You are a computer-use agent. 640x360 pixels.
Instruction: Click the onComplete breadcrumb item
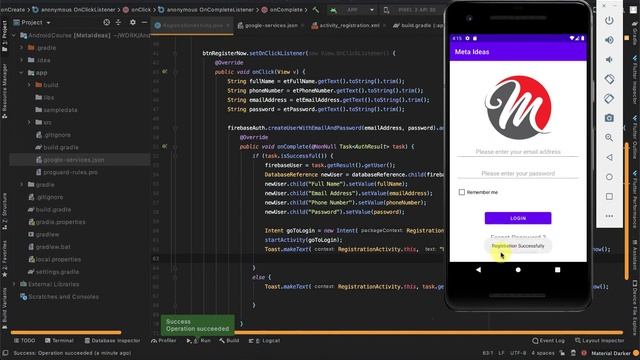(282, 9)
